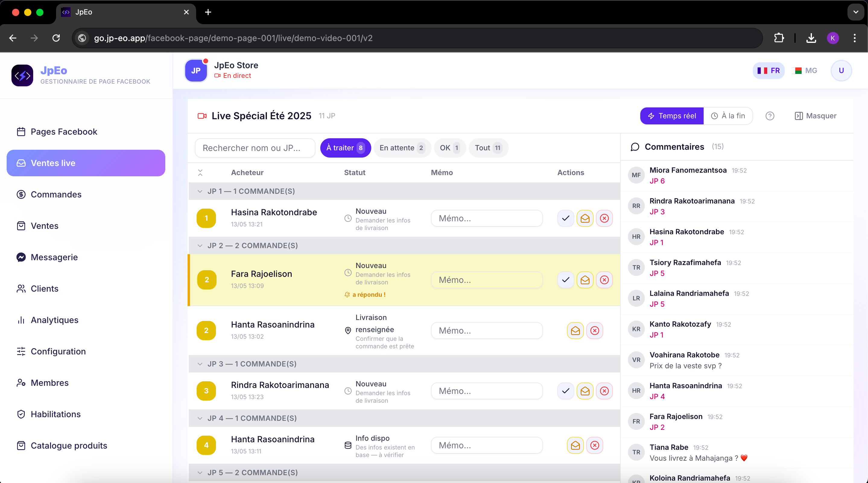Open Ventes live in sidebar
868x483 pixels.
click(86, 163)
